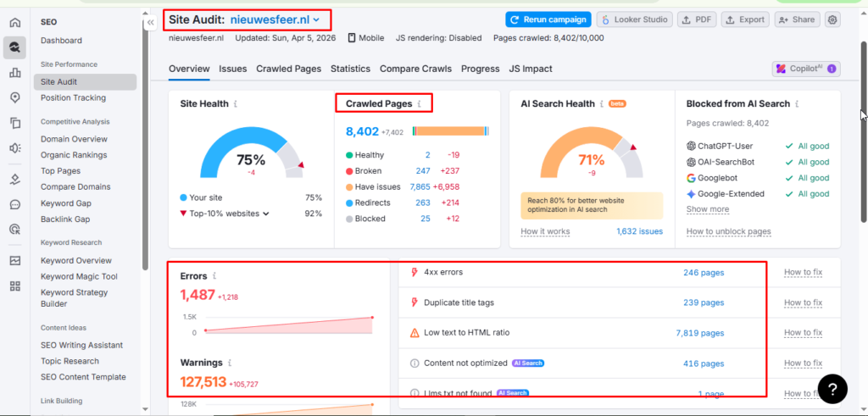Open the nieuwesfeer.nl project dropdown
The height and width of the screenshot is (416, 868).
[275, 19]
